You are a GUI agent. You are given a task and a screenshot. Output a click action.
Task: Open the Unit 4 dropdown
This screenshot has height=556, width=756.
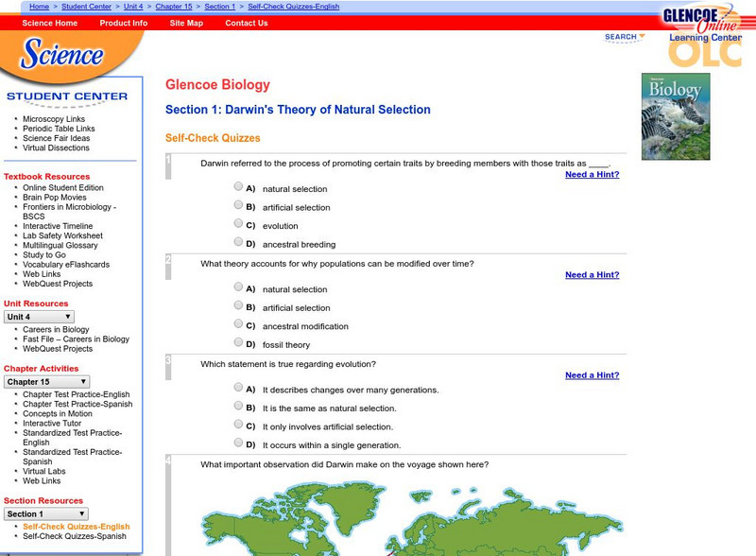click(x=39, y=317)
